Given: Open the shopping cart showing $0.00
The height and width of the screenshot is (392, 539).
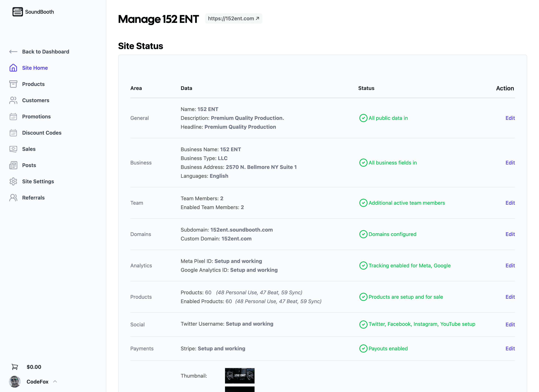Looking at the screenshot, I should (x=15, y=367).
